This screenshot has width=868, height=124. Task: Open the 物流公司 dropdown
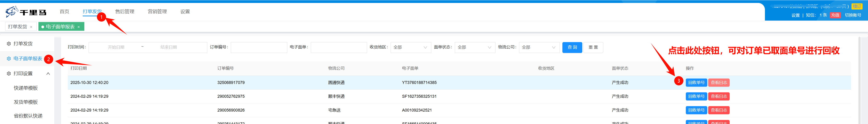(x=538, y=48)
